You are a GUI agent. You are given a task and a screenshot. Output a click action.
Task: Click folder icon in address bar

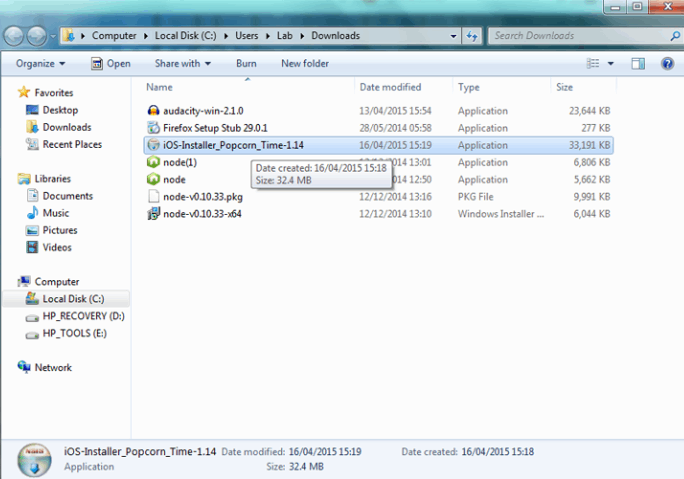(68, 36)
